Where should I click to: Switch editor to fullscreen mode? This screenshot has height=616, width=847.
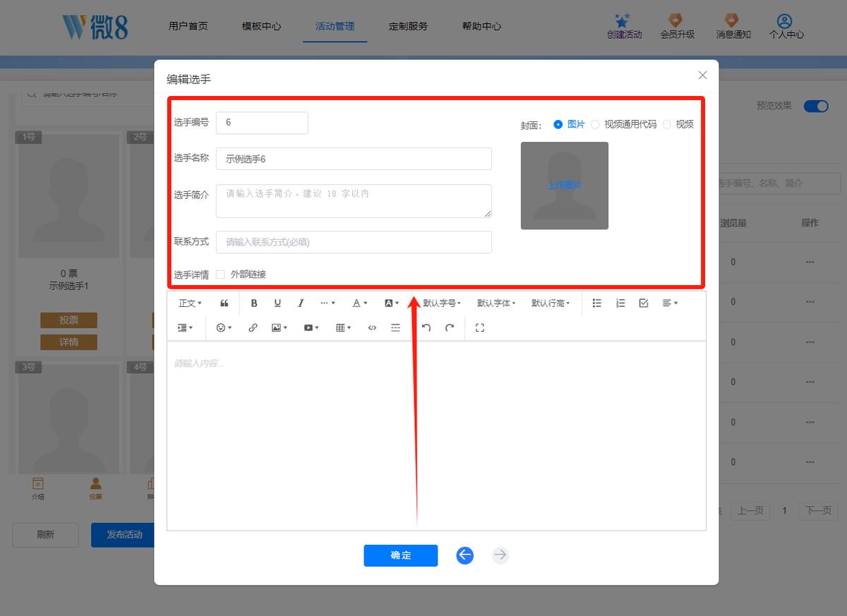click(480, 327)
